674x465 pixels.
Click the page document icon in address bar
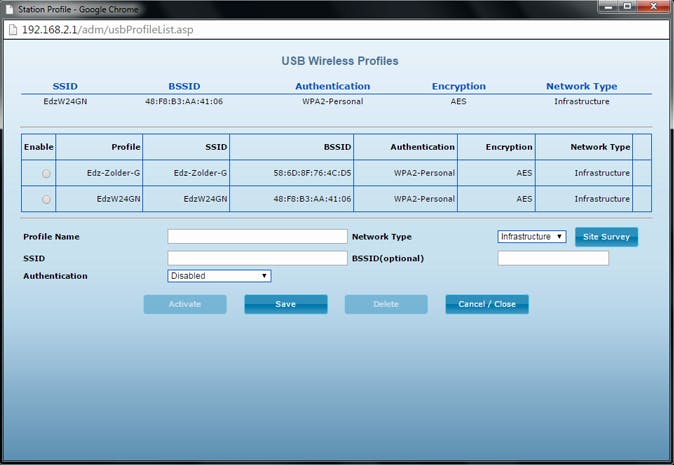pos(13,30)
